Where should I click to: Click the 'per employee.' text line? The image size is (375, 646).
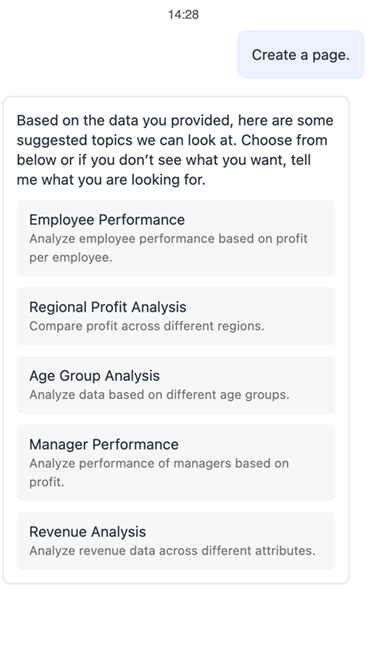pyautogui.click(x=70, y=257)
